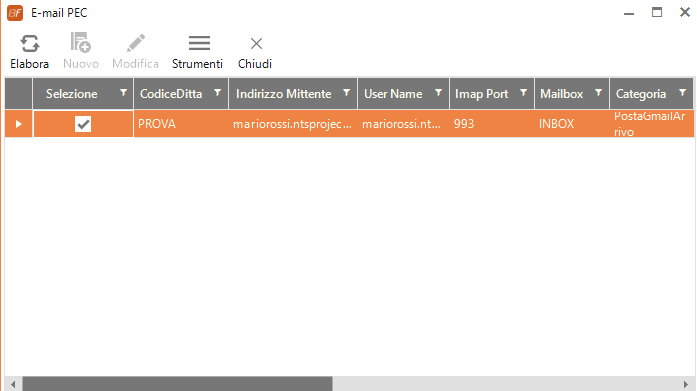Screen dimensions: 697x391
Task: Click the Nuovo new record icon
Action: tap(81, 43)
